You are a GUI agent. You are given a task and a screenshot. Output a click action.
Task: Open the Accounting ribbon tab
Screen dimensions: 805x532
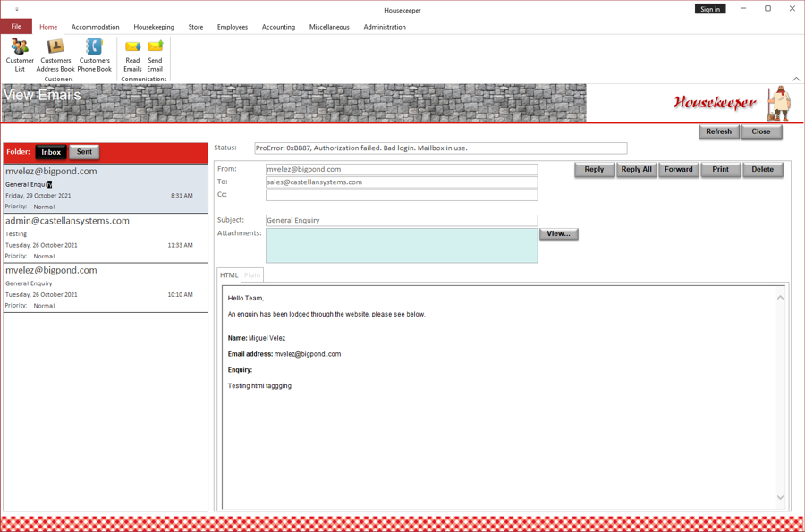pos(278,27)
